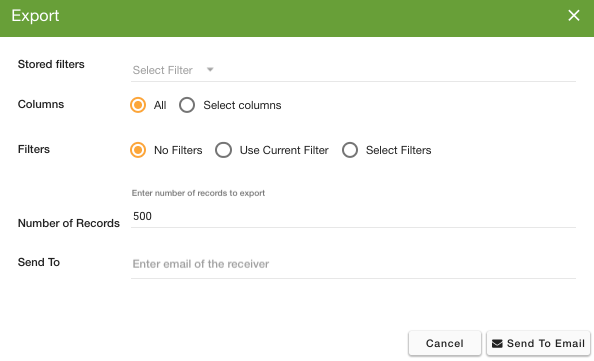Image resolution: width=594 pixels, height=361 pixels.
Task: Click the Columns row label
Action: (41, 104)
